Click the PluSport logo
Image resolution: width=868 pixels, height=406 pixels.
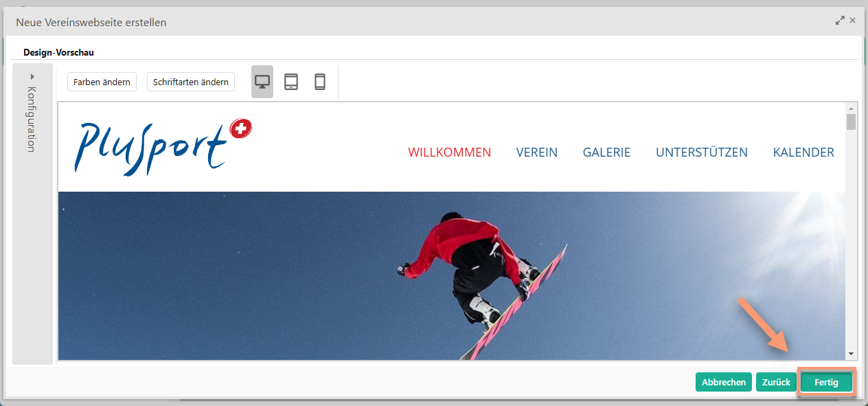[x=163, y=145]
